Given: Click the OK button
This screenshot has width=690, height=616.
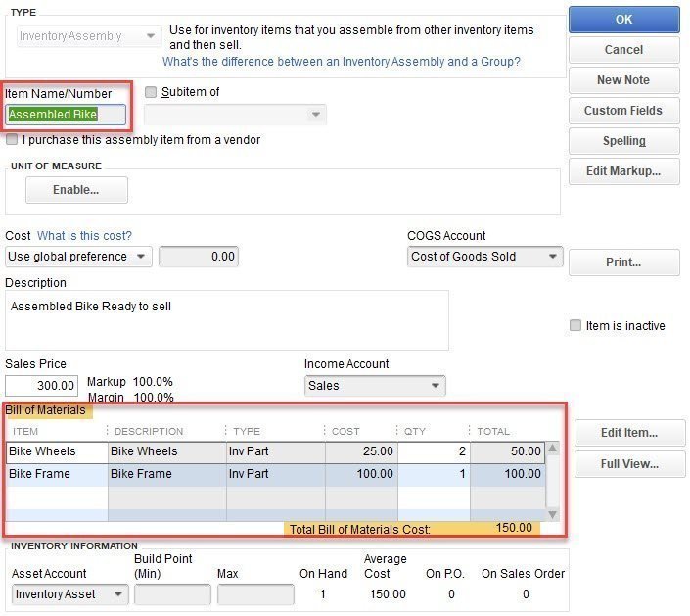Looking at the screenshot, I should point(623,20).
